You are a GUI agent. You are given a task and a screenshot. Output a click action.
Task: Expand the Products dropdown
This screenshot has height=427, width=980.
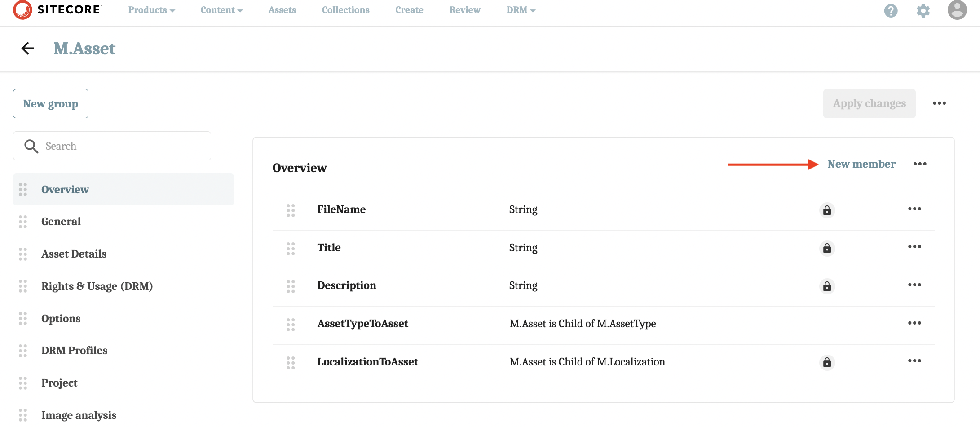[151, 10]
